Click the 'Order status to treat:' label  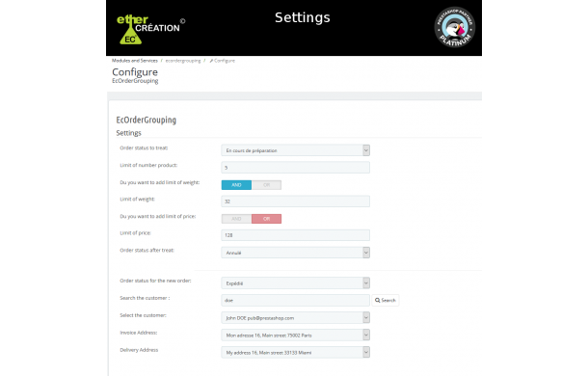tap(144, 148)
